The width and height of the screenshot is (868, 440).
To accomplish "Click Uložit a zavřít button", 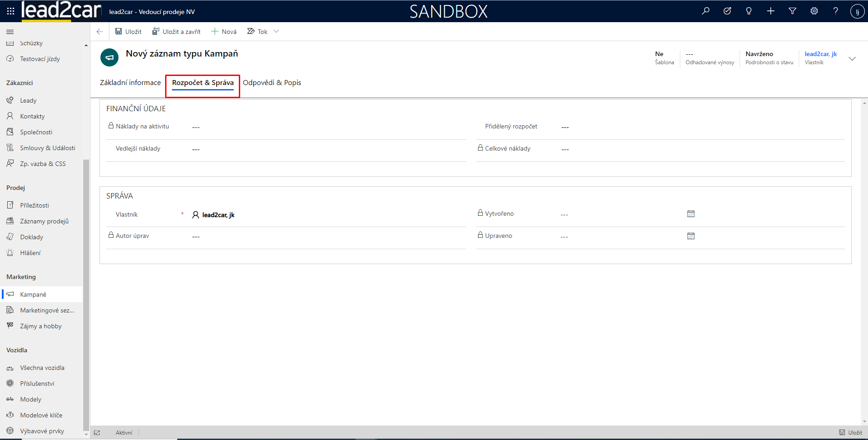I will 176,32.
